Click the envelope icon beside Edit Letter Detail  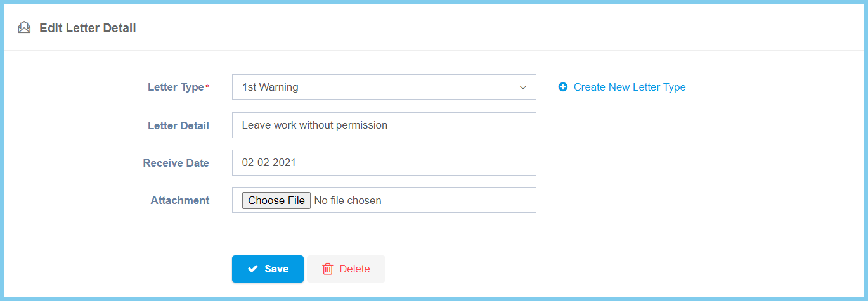point(24,28)
